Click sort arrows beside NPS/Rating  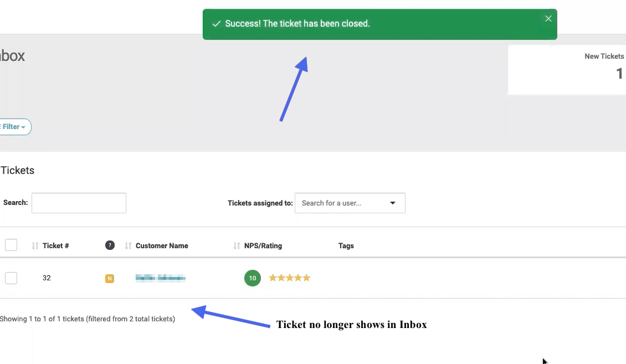point(237,246)
